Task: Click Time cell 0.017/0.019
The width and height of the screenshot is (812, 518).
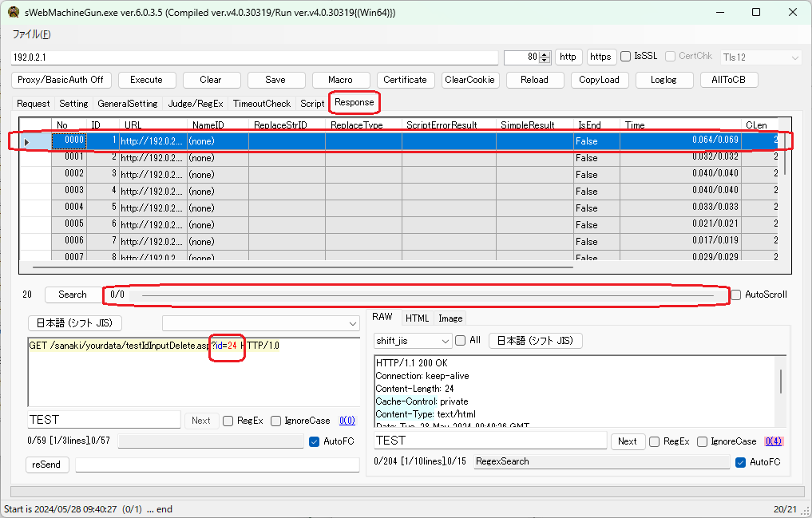Action: coord(680,241)
